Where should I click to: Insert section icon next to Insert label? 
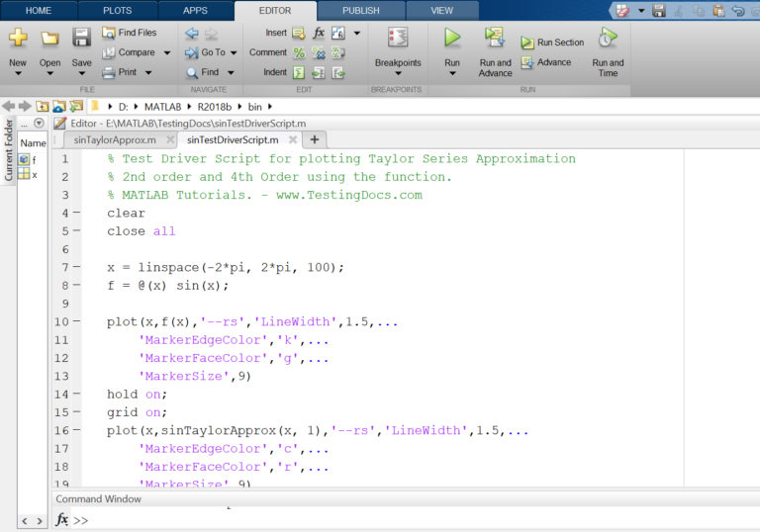(x=299, y=33)
